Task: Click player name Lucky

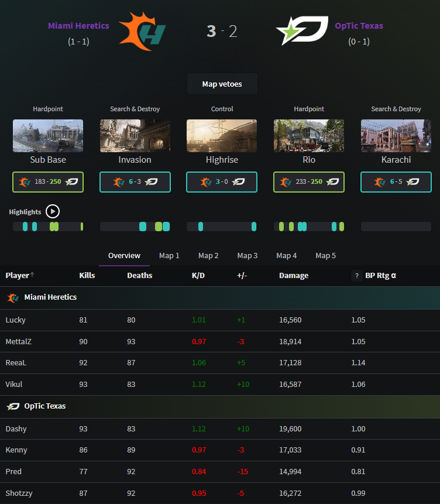Action: [x=15, y=320]
